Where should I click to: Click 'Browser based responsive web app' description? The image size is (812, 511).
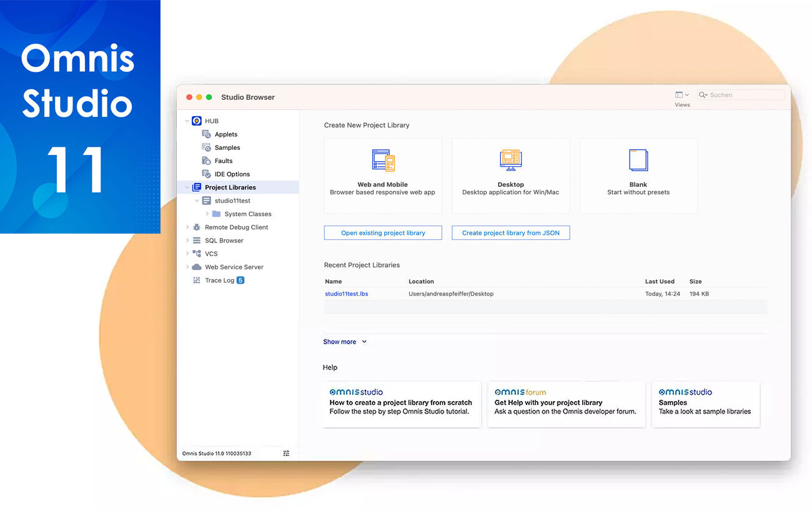382,192
